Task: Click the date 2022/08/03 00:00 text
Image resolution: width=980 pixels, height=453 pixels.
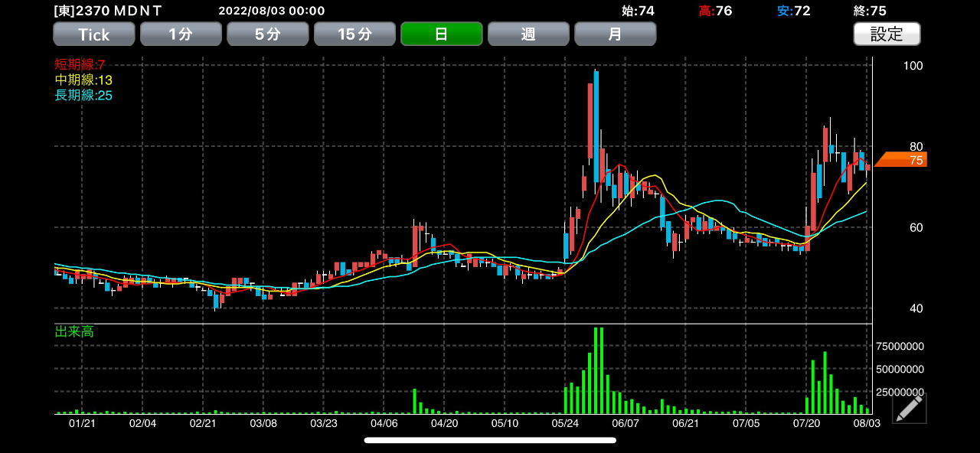Action: pyautogui.click(x=272, y=11)
